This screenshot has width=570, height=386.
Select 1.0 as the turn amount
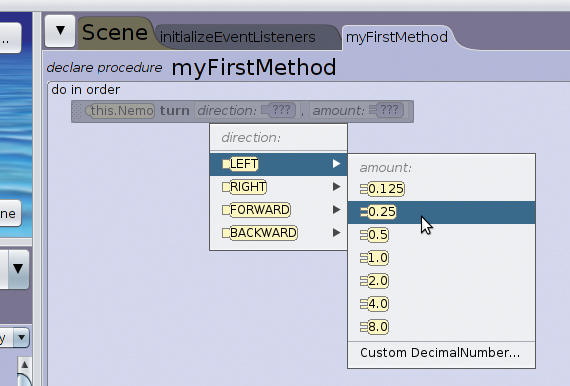pos(441,258)
